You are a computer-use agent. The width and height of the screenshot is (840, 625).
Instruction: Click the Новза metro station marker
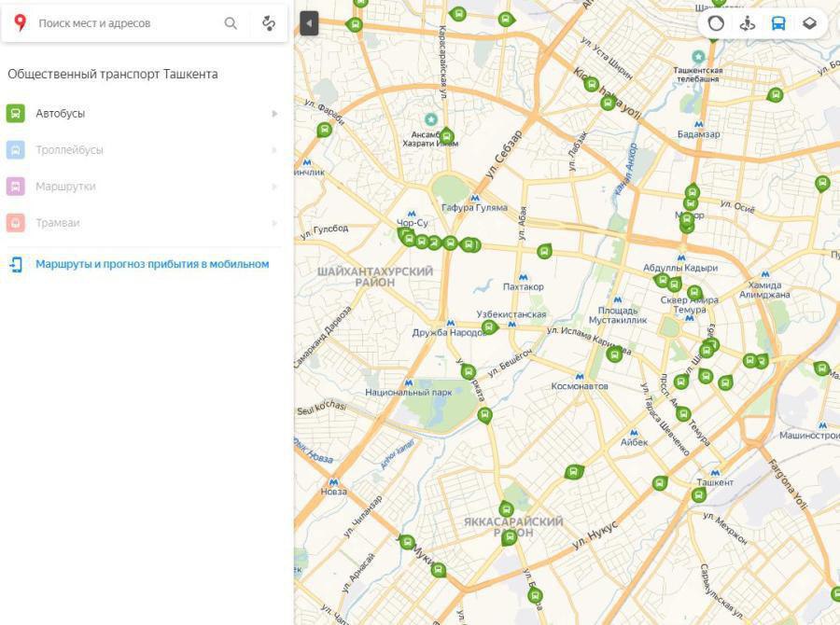tap(333, 482)
